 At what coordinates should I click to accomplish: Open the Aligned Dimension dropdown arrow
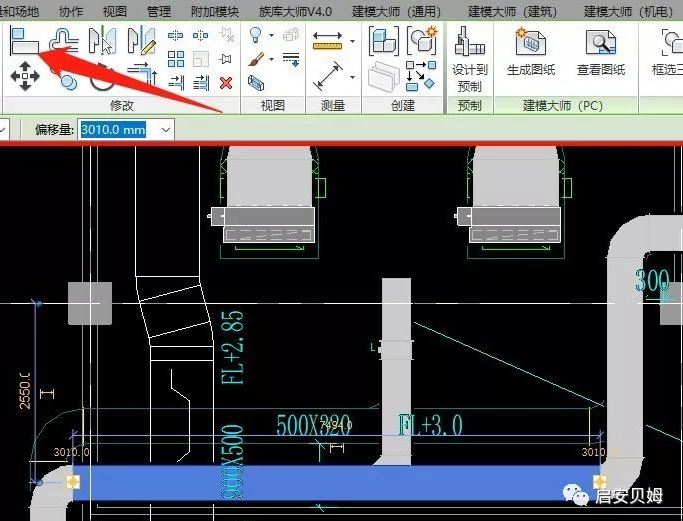[352, 78]
